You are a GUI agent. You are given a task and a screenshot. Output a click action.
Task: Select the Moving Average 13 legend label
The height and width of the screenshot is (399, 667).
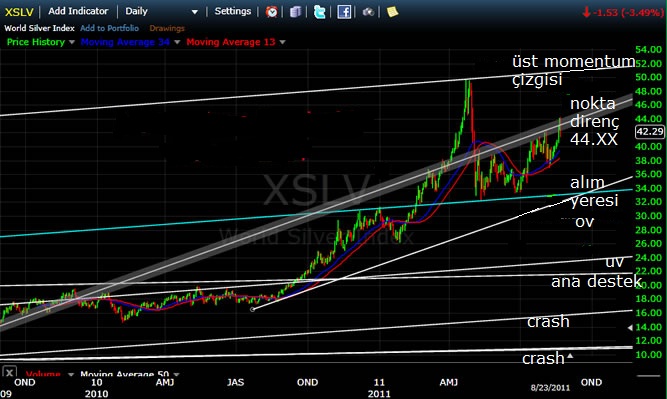coord(231,42)
